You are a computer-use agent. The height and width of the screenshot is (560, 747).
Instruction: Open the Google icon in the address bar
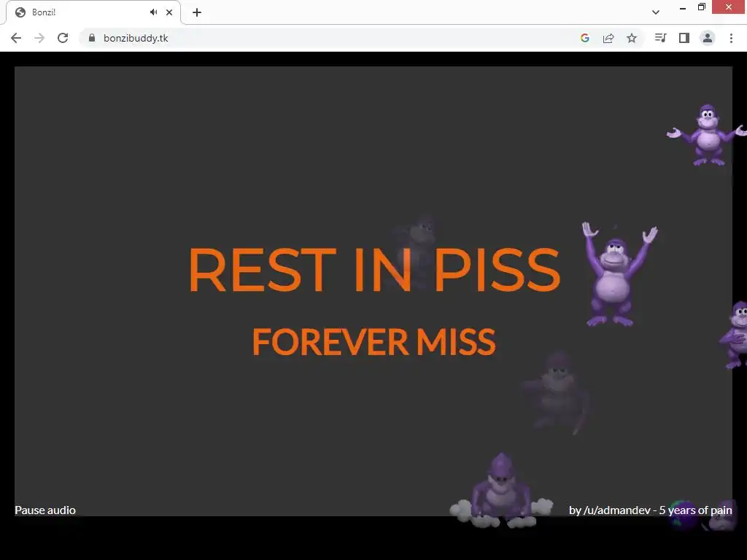pos(585,38)
